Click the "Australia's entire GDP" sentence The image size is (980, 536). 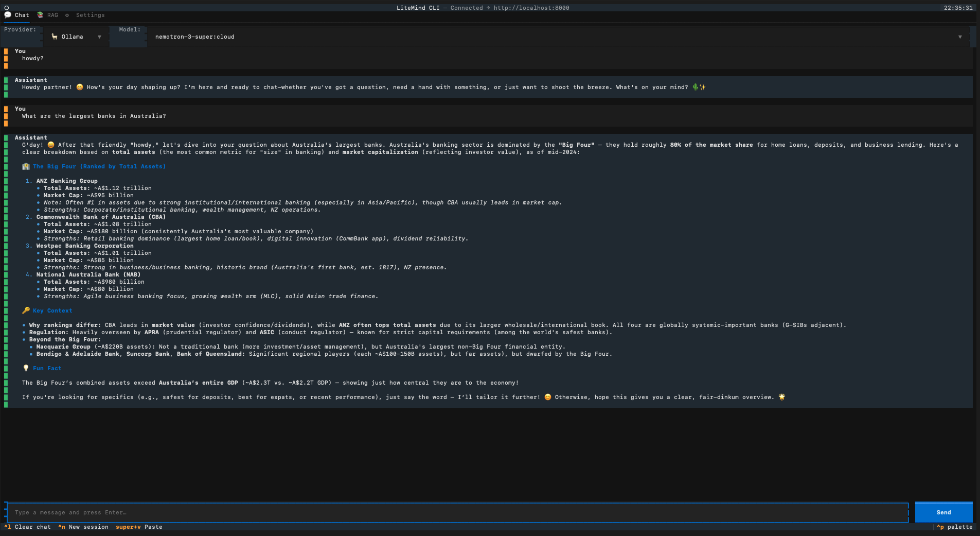tap(270, 383)
